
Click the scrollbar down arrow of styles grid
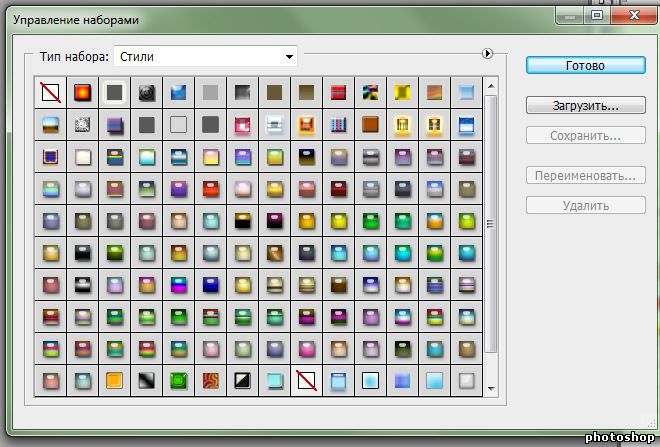coord(491,388)
